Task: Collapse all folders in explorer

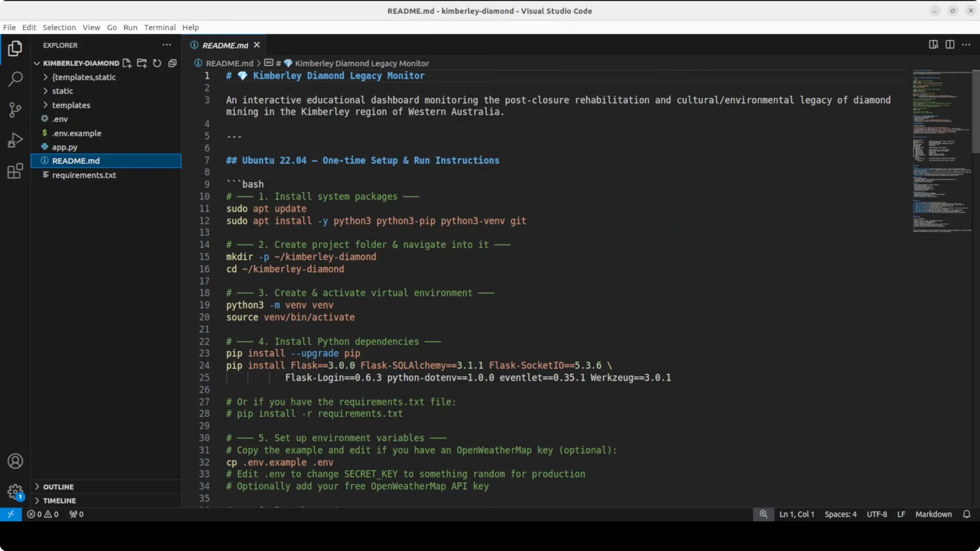Action: pyautogui.click(x=172, y=63)
